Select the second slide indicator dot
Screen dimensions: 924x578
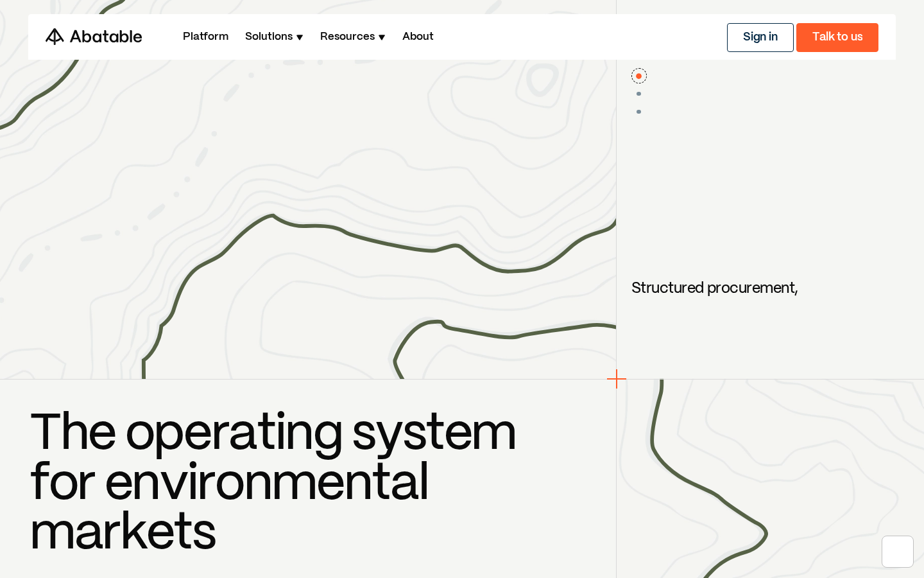638,94
